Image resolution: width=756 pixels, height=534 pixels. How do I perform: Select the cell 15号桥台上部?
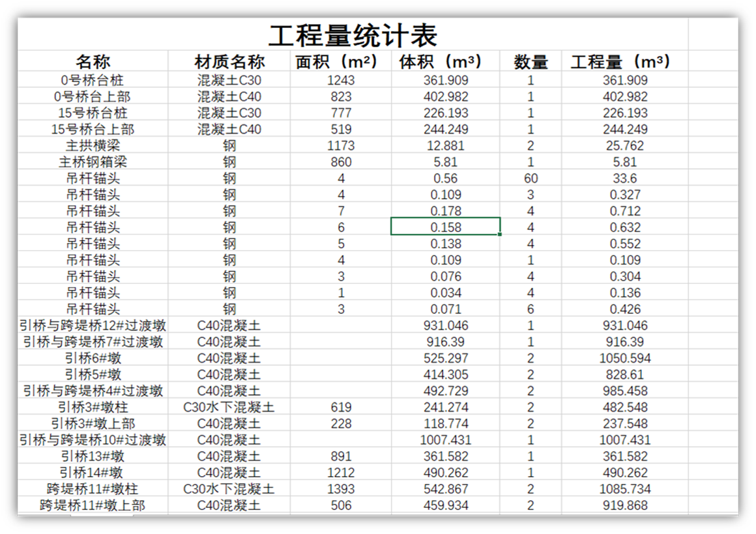(93, 129)
